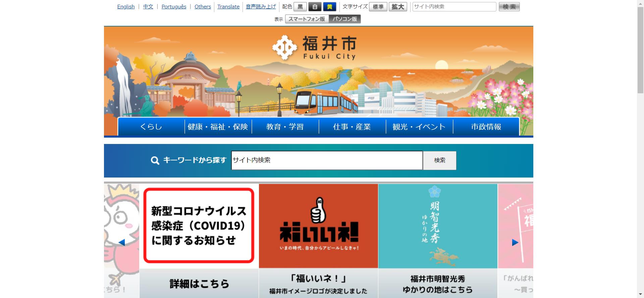
Task: Open Others languages link
Action: tap(203, 7)
